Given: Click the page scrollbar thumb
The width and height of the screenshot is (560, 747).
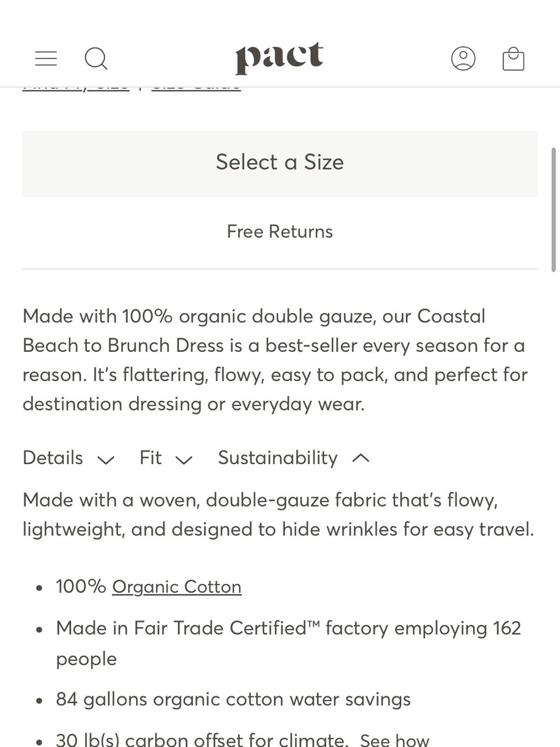Looking at the screenshot, I should pyautogui.click(x=554, y=210).
